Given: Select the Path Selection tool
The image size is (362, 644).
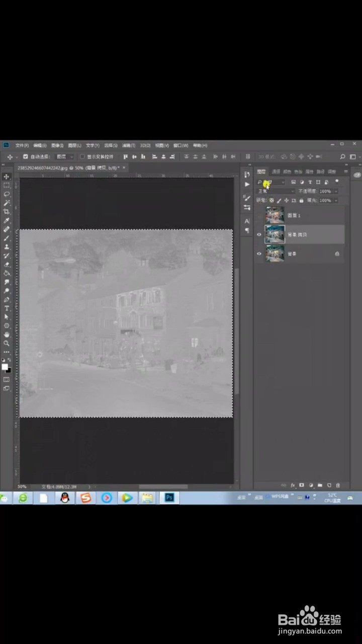Looking at the screenshot, I should point(7,317).
